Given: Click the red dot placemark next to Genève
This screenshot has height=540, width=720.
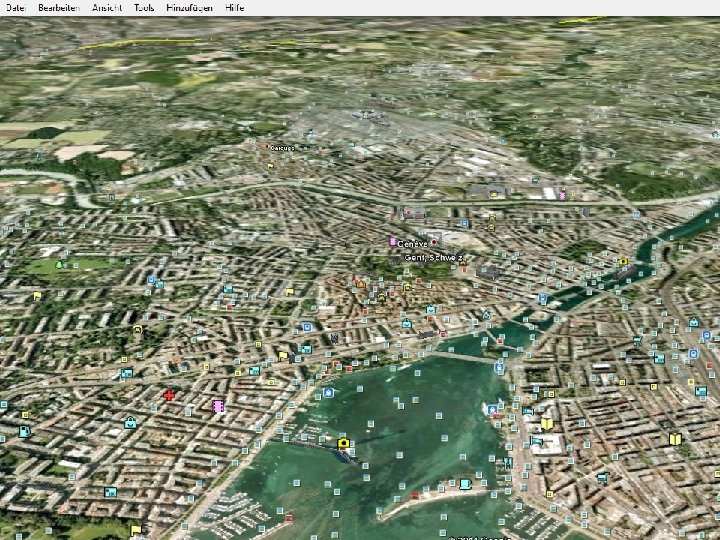Looking at the screenshot, I should coord(433,242).
